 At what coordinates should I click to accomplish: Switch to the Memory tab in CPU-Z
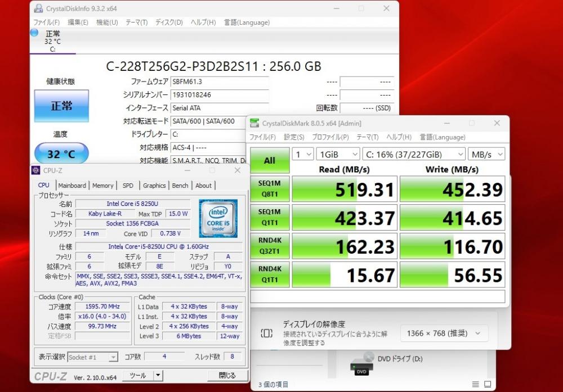click(102, 186)
